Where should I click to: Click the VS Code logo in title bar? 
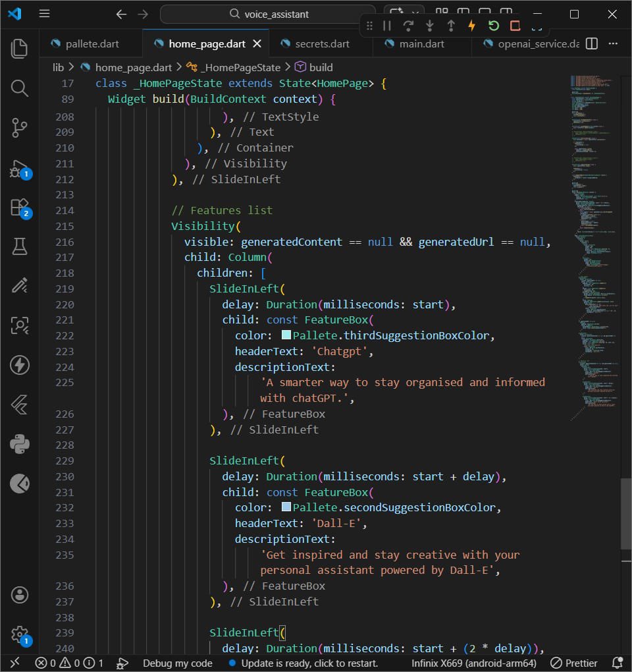(x=14, y=14)
